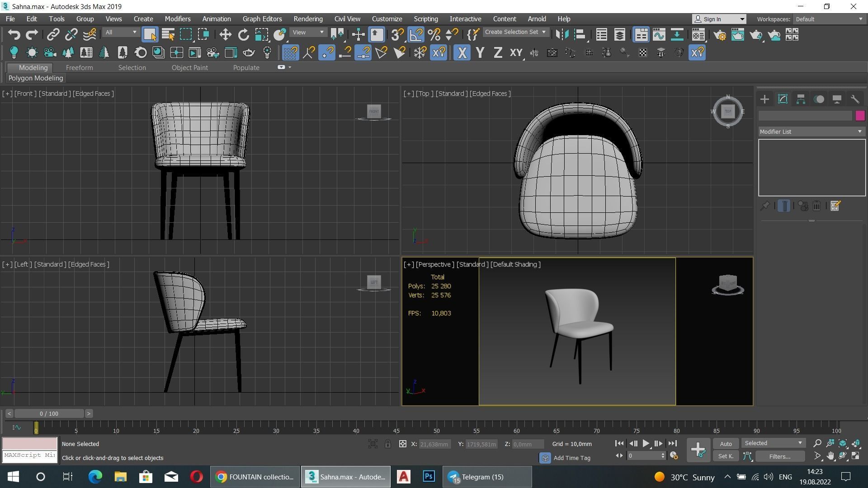Viewport: 868px width, 488px height.
Task: Toggle Percent Snap button
Action: [434, 35]
